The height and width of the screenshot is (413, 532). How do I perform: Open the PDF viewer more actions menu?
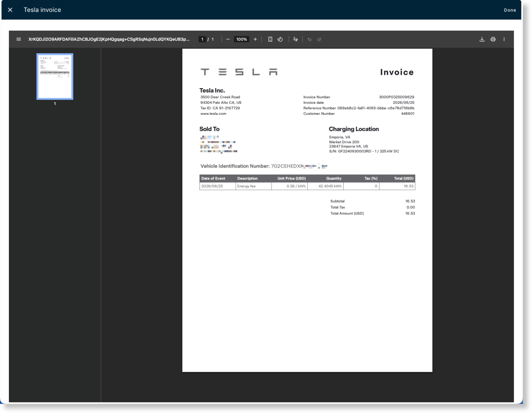pyautogui.click(x=504, y=39)
